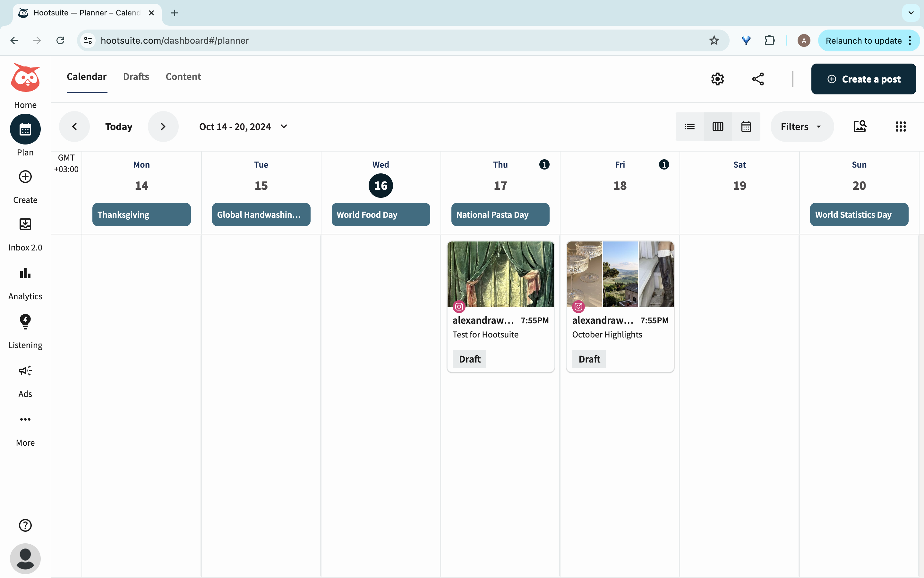This screenshot has width=924, height=578.
Task: Select Monday 14 column header
Action: point(141,176)
